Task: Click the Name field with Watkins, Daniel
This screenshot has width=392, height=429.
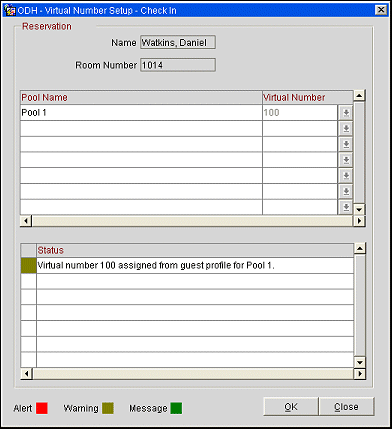Action: tap(178, 43)
